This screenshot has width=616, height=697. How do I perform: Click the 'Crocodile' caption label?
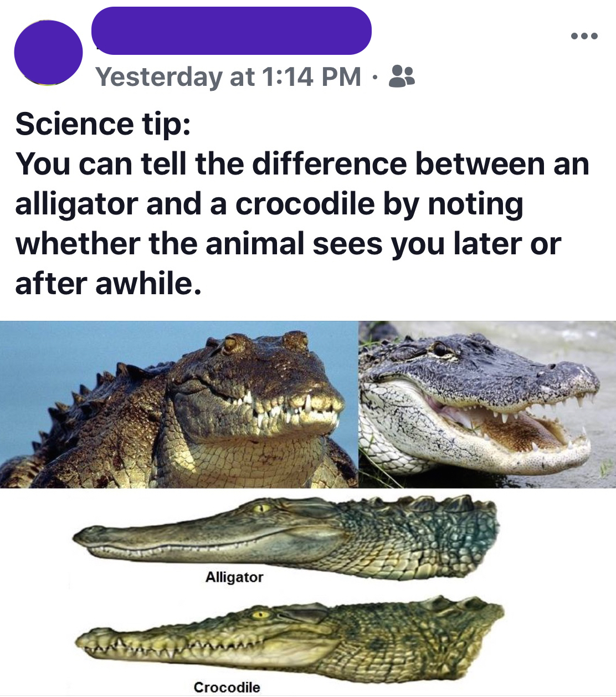click(x=227, y=687)
